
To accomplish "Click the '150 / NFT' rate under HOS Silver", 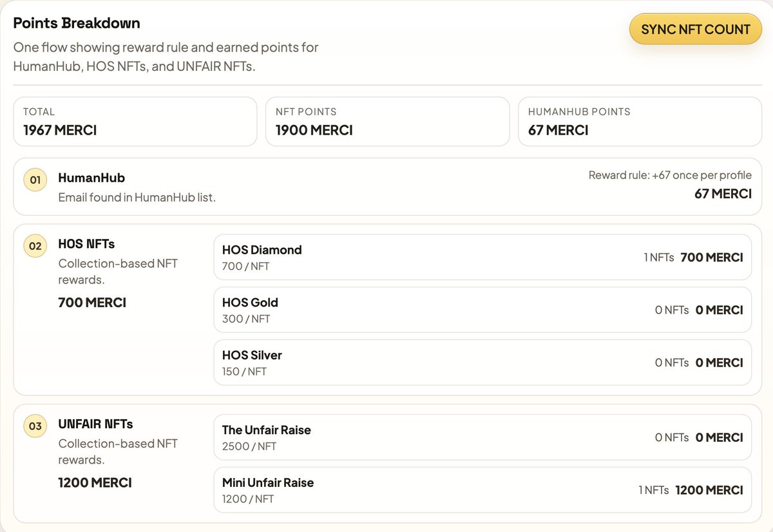I will (244, 372).
